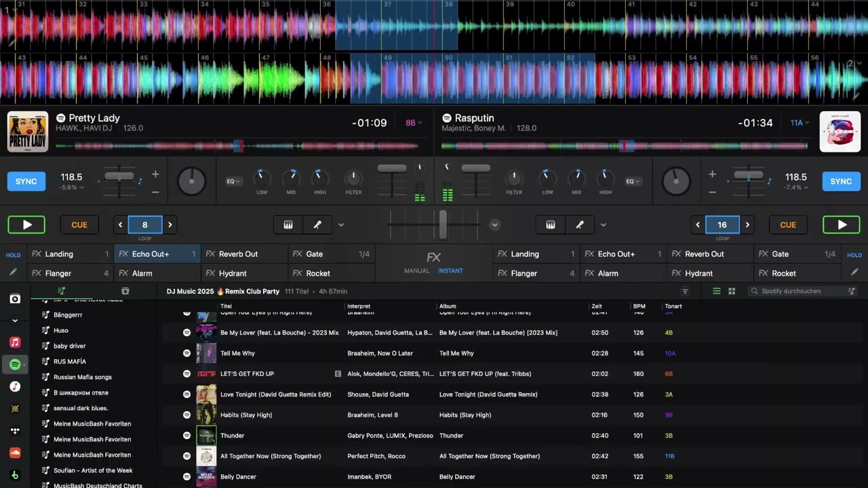Viewport: 868px width, 488px height.
Task: Open the sampler pads on right deck
Action: point(551,225)
